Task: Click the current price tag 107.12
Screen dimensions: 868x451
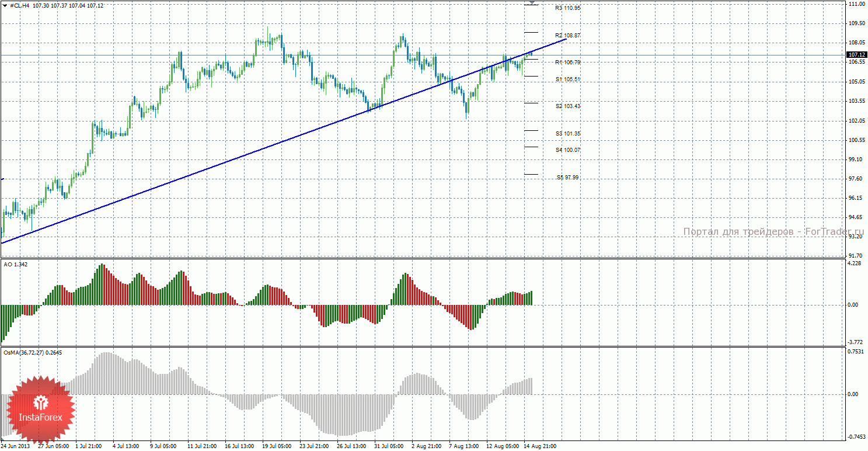Action: click(855, 54)
